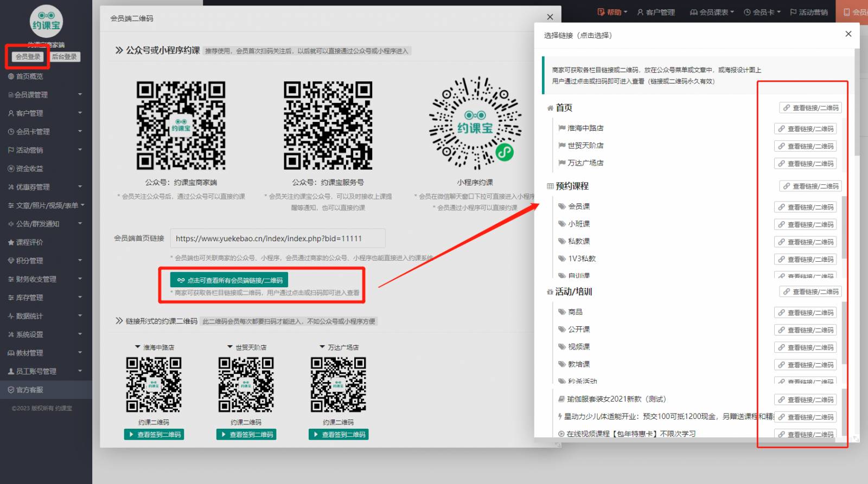This screenshot has width=868, height=484.
Task: Click 查看链接/二维码 for 商品
Action: click(x=805, y=313)
